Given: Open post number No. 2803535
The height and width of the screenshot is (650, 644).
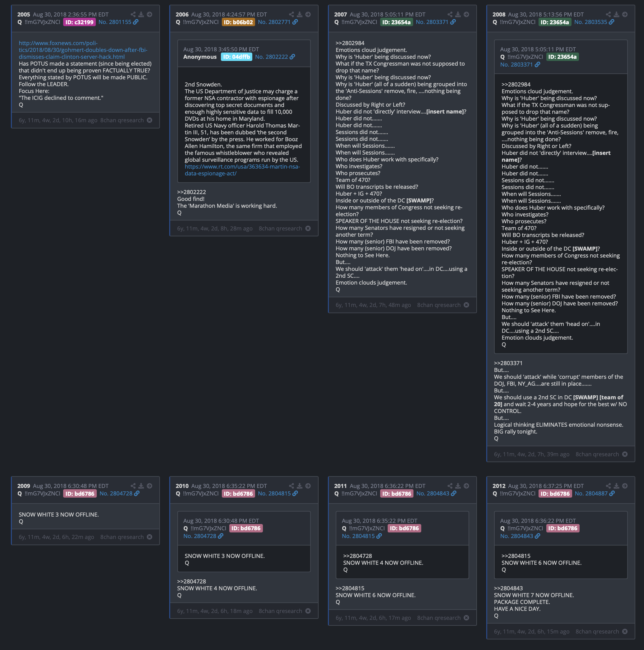Looking at the screenshot, I should 590,22.
